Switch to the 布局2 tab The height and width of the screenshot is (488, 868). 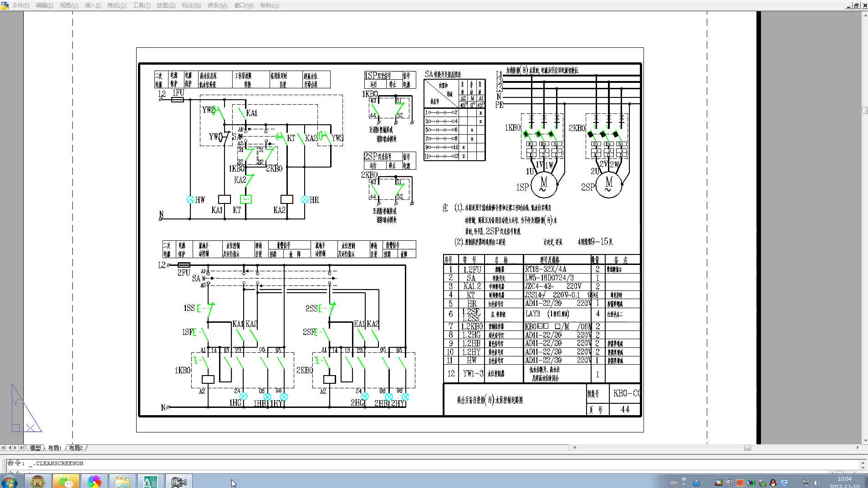pos(76,448)
